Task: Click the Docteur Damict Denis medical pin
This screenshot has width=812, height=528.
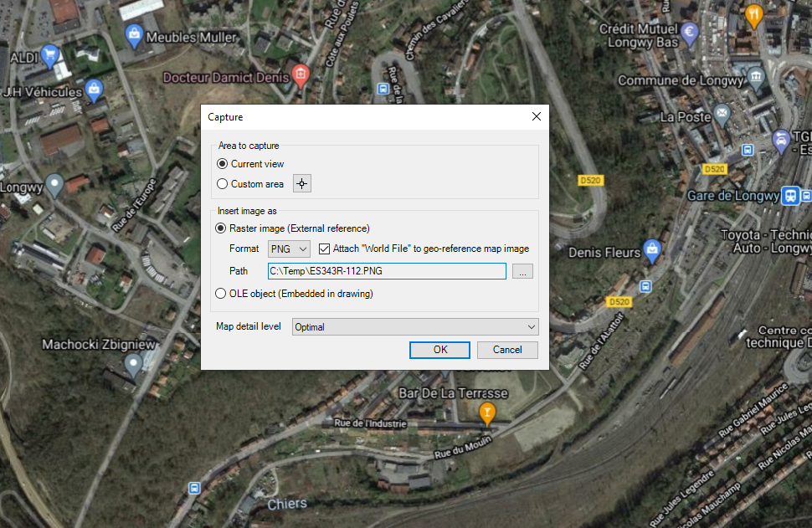Action: point(301,76)
